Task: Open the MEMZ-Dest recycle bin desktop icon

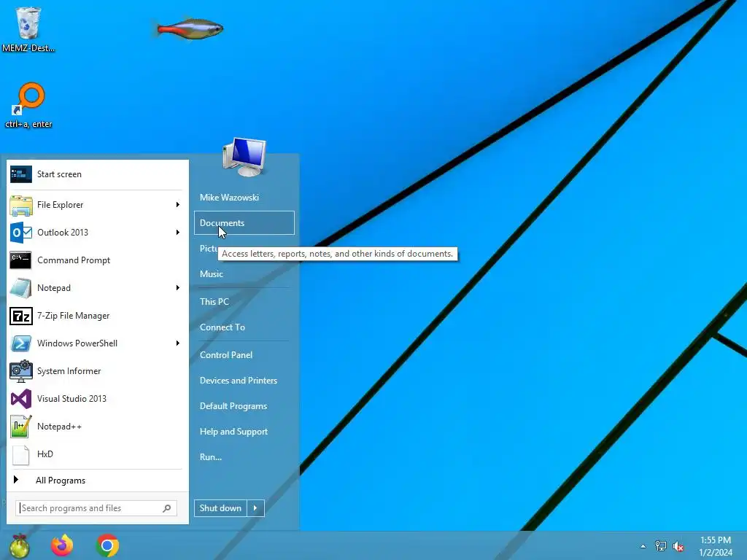Action: (28, 28)
